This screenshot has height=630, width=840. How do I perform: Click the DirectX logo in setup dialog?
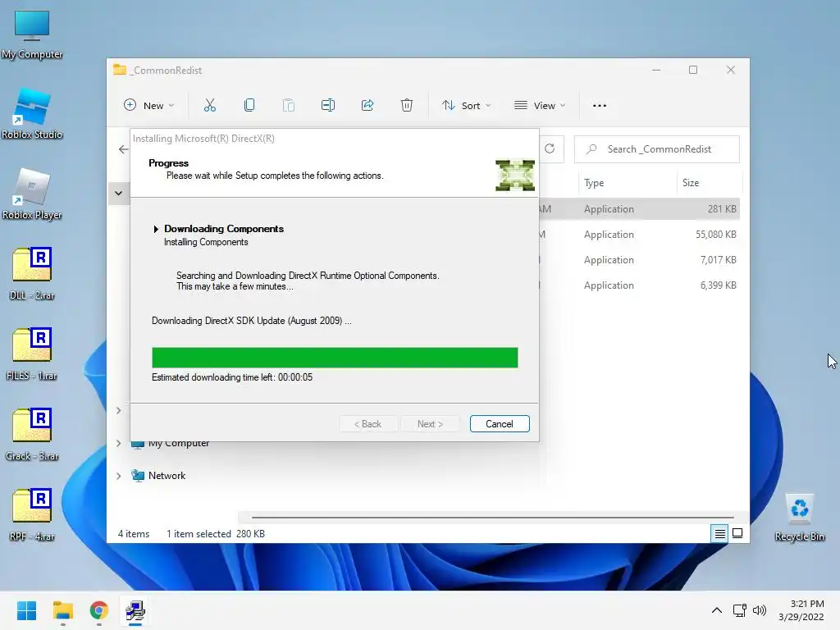(x=515, y=176)
